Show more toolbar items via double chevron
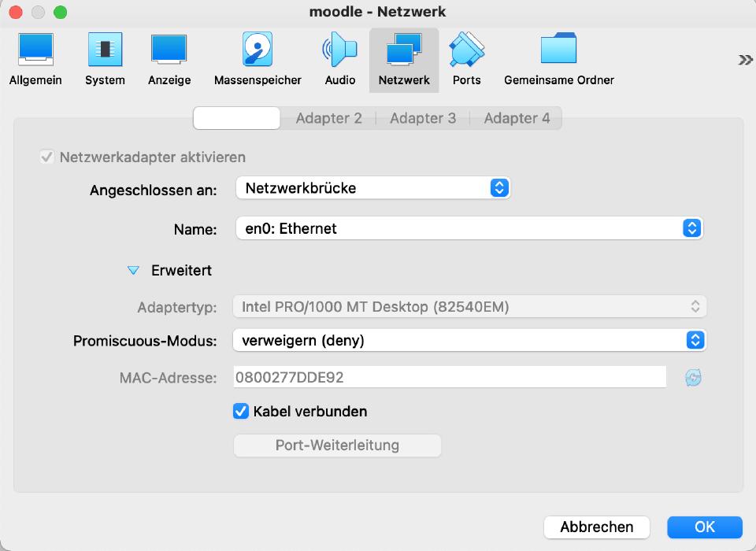This screenshot has height=551, width=756. [x=744, y=60]
